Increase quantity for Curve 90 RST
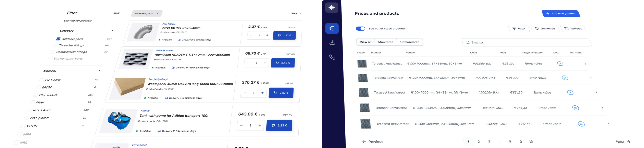Viewport: 644px width, 148px height. point(267,35)
